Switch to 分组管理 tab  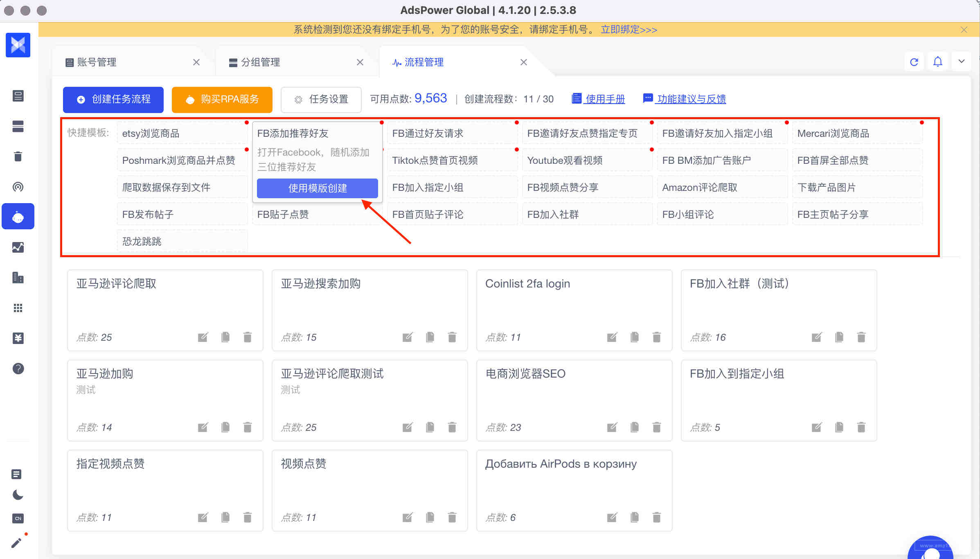click(x=261, y=62)
